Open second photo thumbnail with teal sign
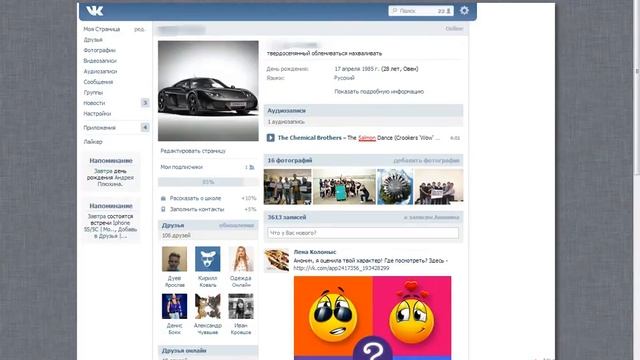This screenshot has width=640, height=360. [344, 187]
